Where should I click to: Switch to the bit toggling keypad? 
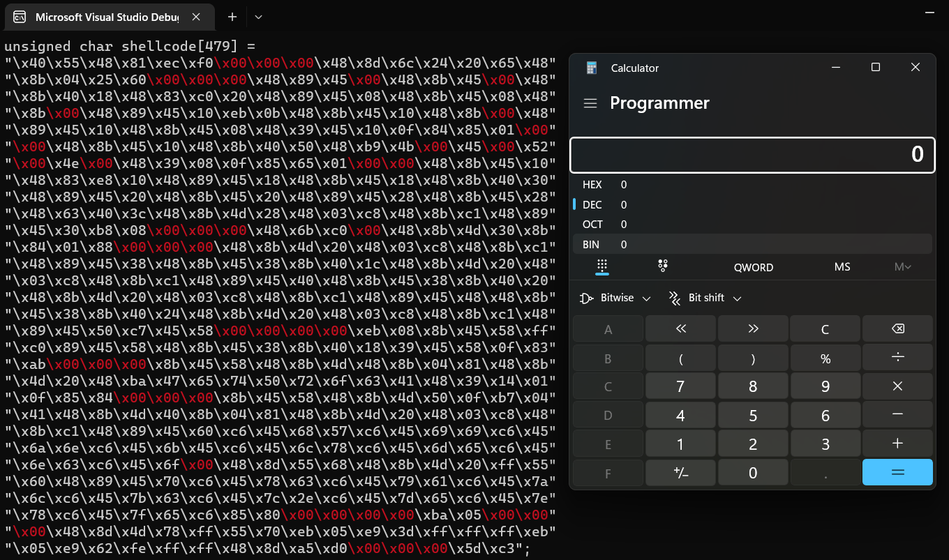662,266
